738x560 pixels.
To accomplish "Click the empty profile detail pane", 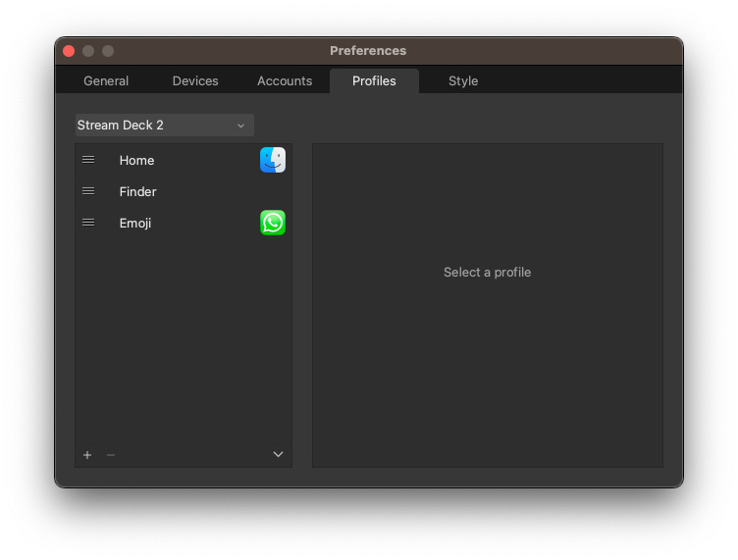I will [488, 306].
